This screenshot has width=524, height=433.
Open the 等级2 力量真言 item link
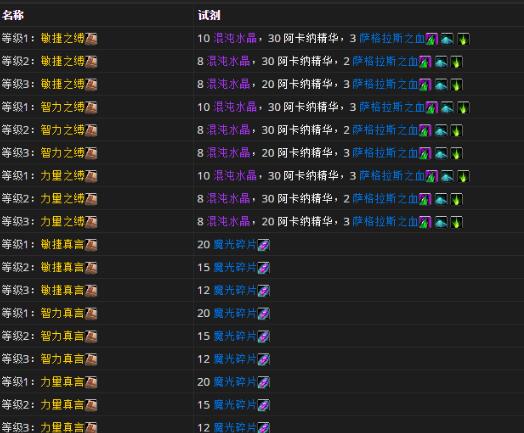tap(62, 405)
